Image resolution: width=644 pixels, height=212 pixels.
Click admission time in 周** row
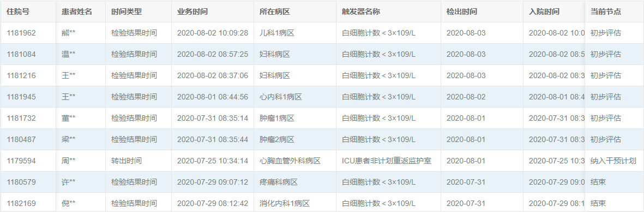pyautogui.click(x=557, y=161)
